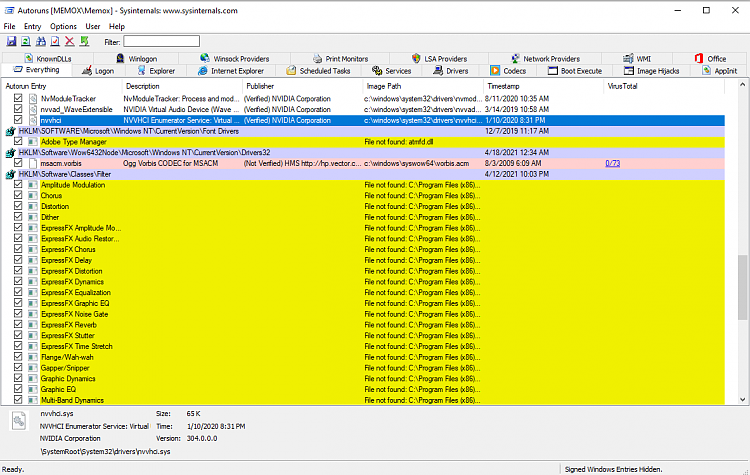Open the File menu
750x475 pixels.
[10, 26]
